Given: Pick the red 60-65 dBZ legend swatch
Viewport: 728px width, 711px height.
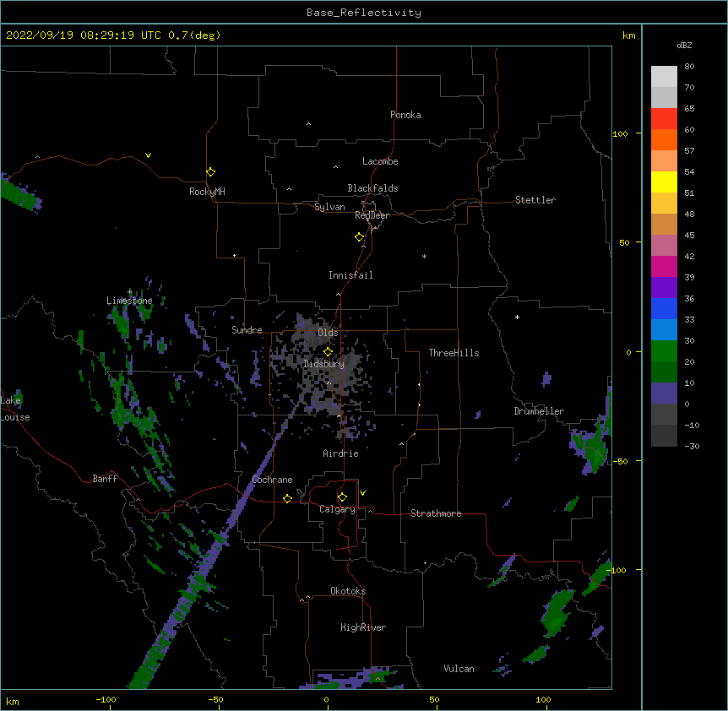Looking at the screenshot, I should [664, 118].
